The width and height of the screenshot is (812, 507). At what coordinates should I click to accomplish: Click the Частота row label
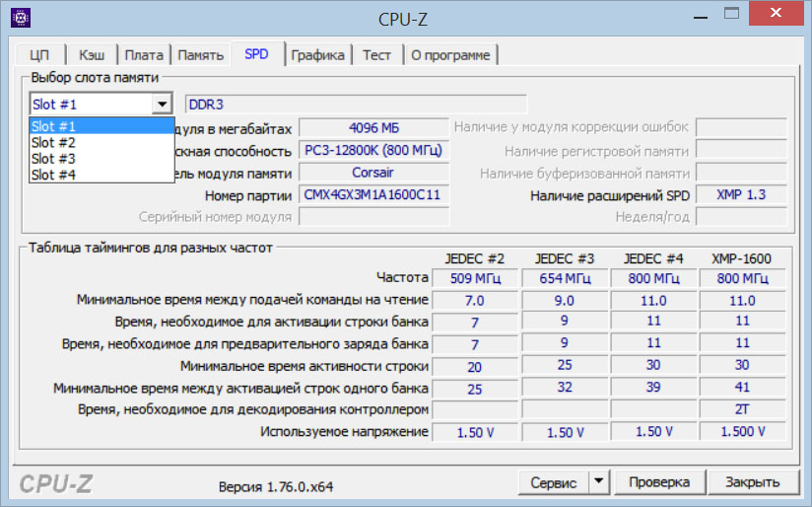[402, 278]
